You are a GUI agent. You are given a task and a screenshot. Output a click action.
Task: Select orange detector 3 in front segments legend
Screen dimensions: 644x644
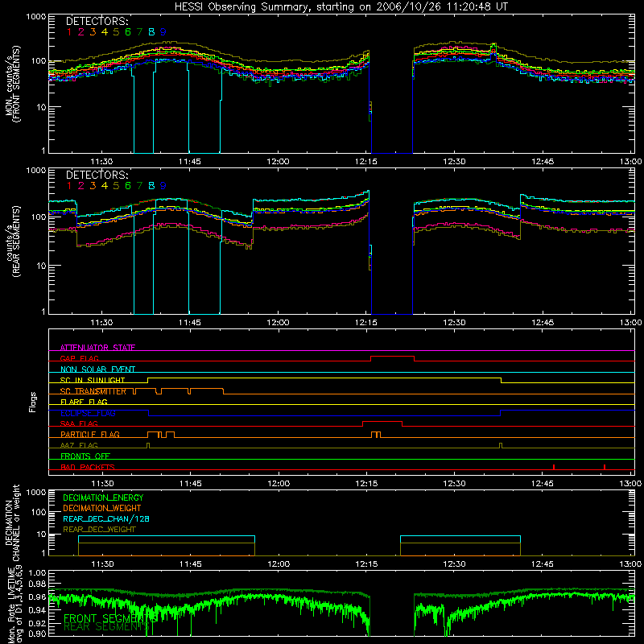[x=93, y=32]
